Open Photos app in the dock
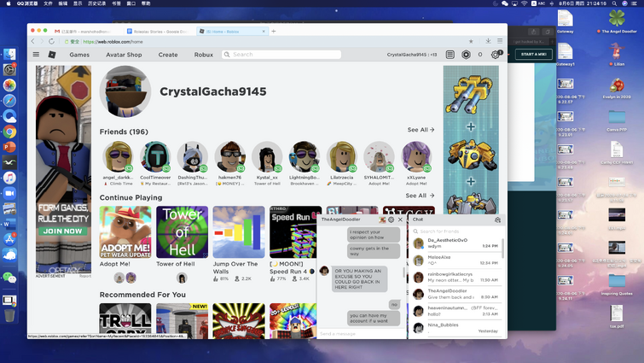Image resolution: width=644 pixels, height=363 pixels. point(9,85)
